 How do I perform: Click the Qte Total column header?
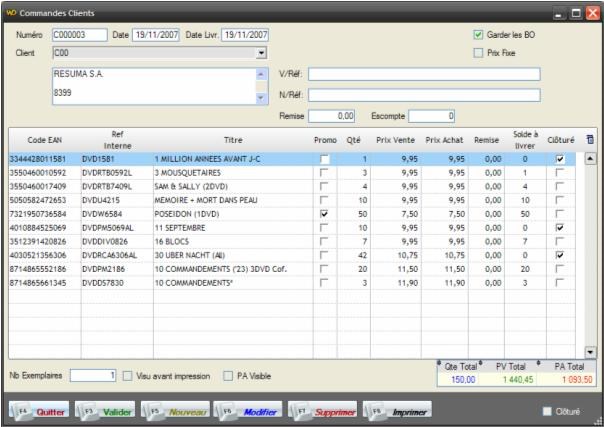tap(461, 367)
